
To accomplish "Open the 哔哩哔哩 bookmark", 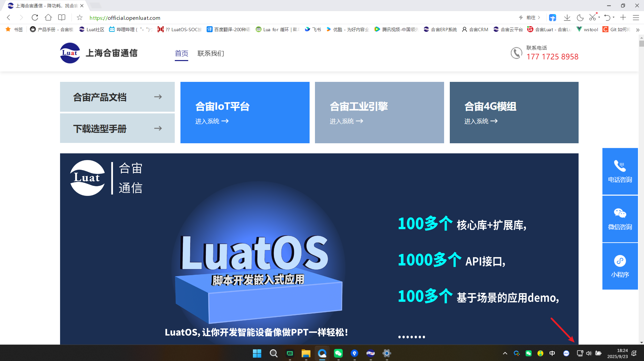I will (130, 30).
